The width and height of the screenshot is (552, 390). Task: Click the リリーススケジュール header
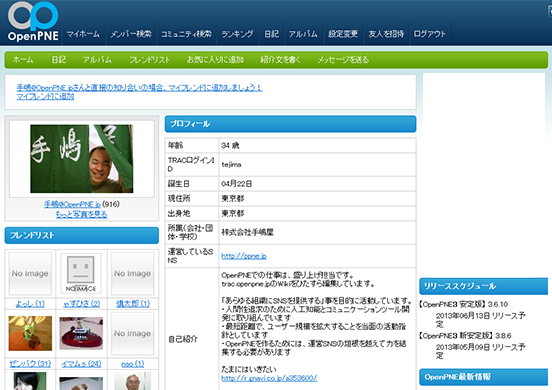(x=483, y=286)
